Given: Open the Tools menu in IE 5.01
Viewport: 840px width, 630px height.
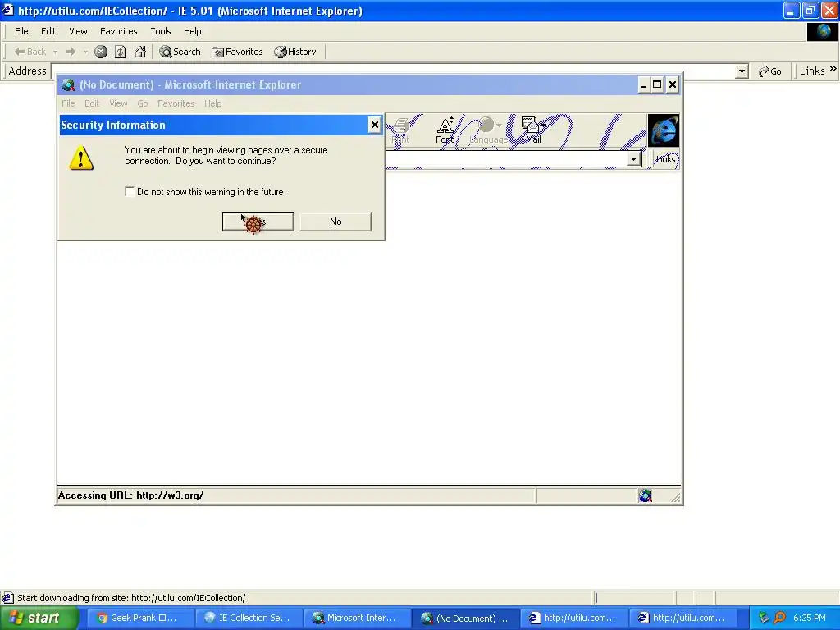Looking at the screenshot, I should point(160,31).
